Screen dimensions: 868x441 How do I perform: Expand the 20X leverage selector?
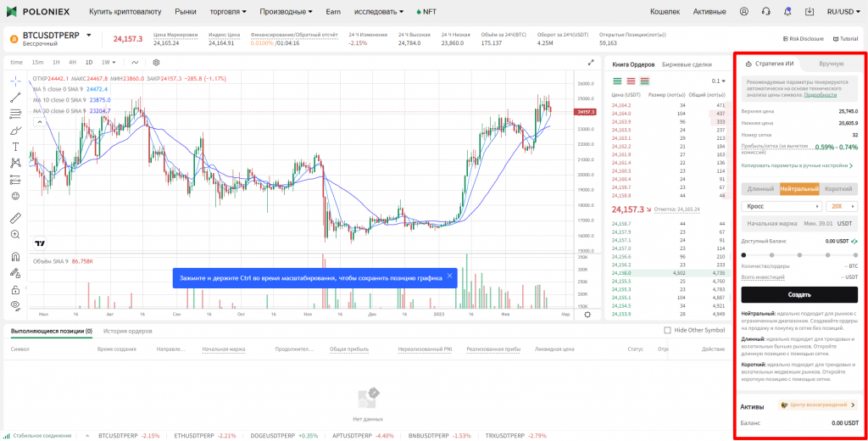click(841, 206)
